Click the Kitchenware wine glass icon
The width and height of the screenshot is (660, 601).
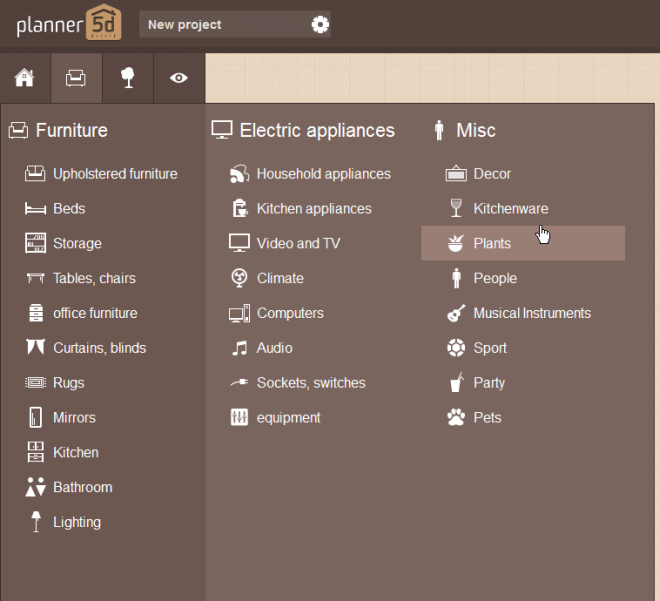tap(456, 208)
